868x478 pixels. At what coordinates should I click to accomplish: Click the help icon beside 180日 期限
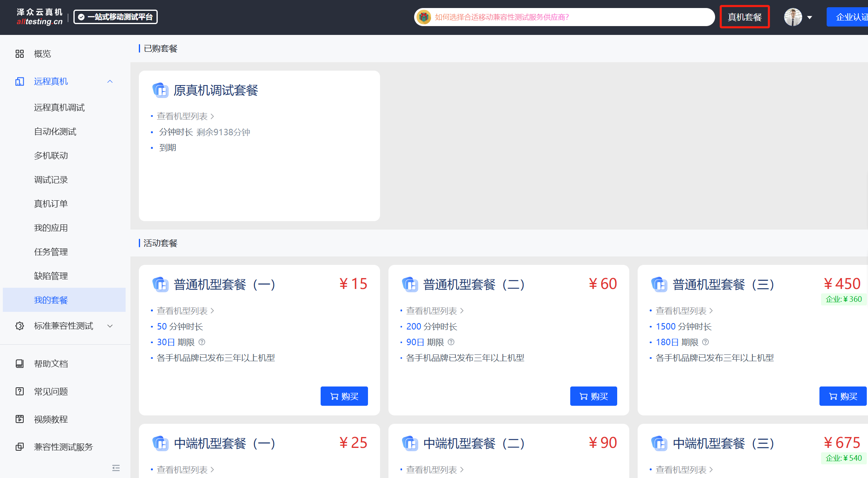pyautogui.click(x=705, y=342)
